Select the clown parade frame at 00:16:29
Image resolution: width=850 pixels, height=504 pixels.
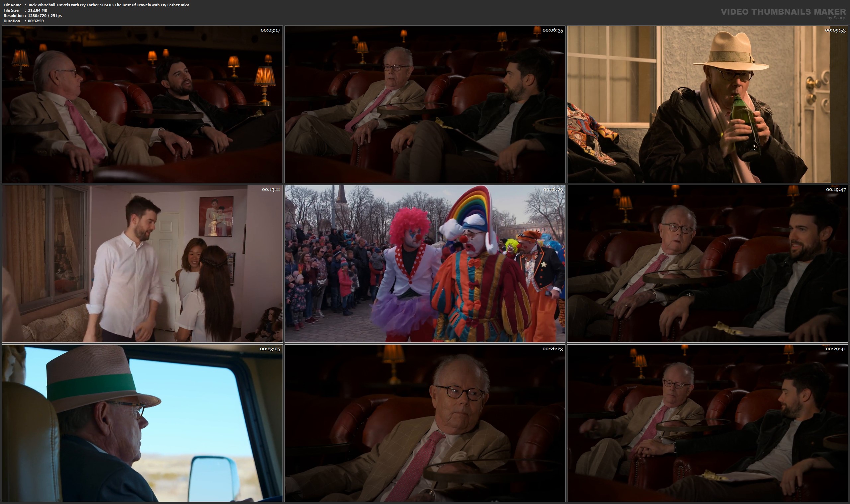tap(425, 264)
